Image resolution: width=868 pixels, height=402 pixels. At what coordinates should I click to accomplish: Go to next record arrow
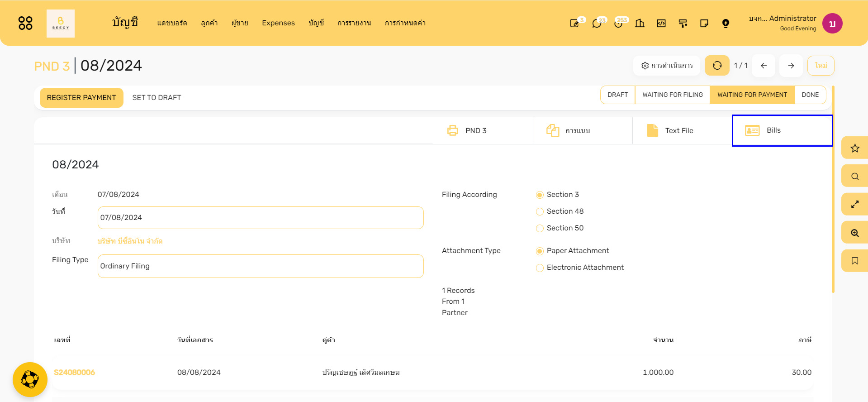791,66
